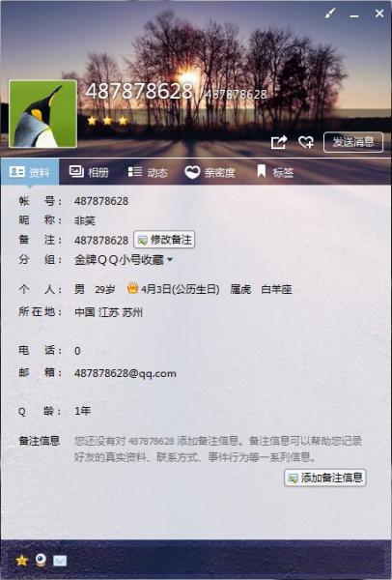Open the 标签 tab
This screenshot has width=392, height=580.
tap(275, 172)
